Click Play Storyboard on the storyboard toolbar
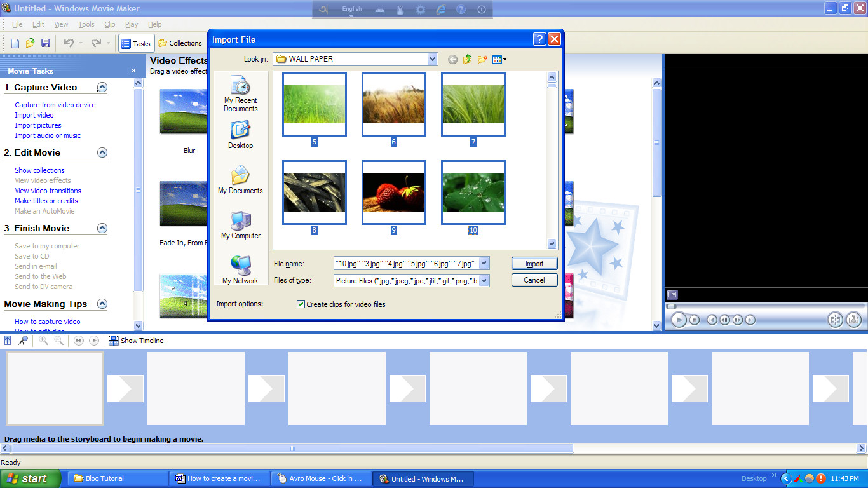This screenshot has width=868, height=488. click(94, 341)
